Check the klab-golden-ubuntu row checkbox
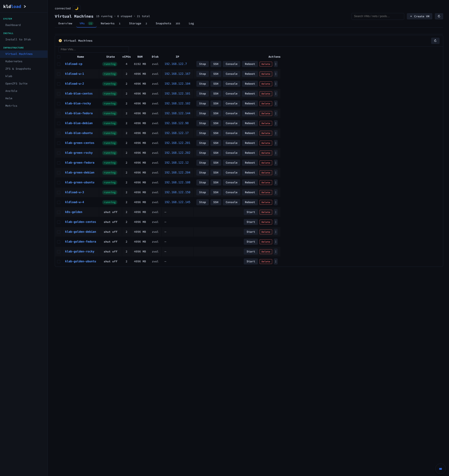The height and width of the screenshot is (476, 449). 59,262
